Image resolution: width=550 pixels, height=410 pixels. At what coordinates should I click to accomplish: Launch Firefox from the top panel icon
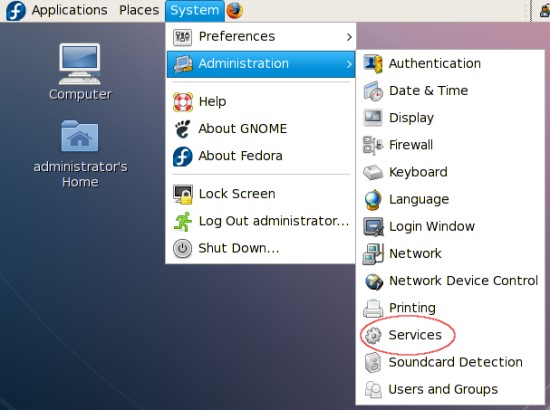pos(234,11)
